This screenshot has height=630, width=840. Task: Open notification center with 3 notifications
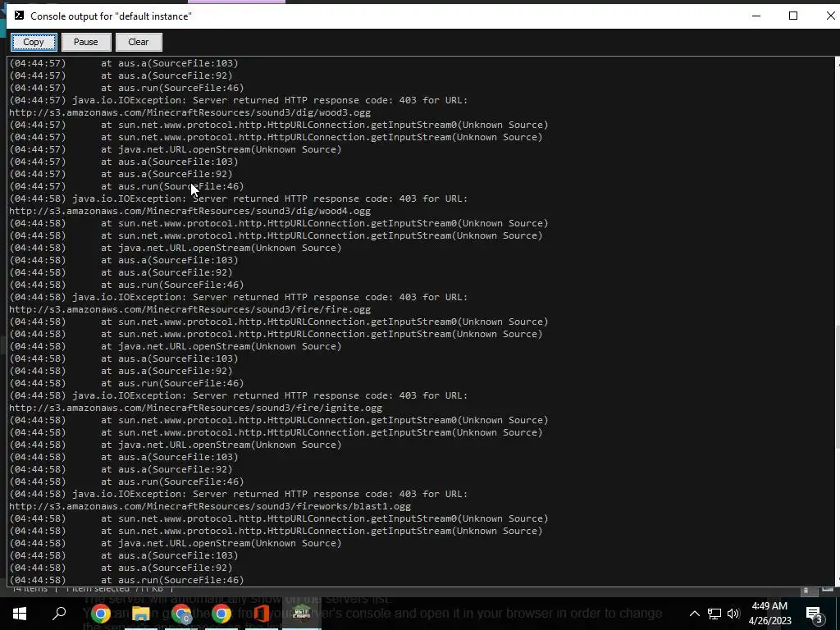(814, 614)
